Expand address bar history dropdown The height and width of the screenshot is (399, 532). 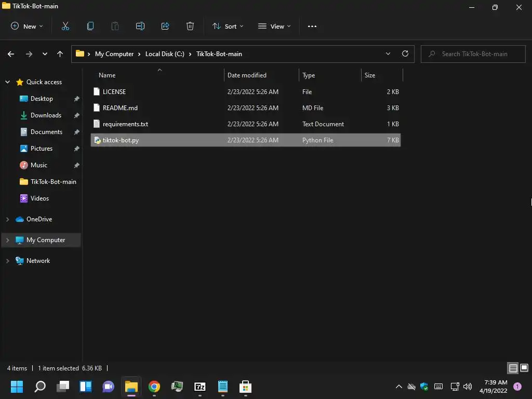(x=388, y=54)
